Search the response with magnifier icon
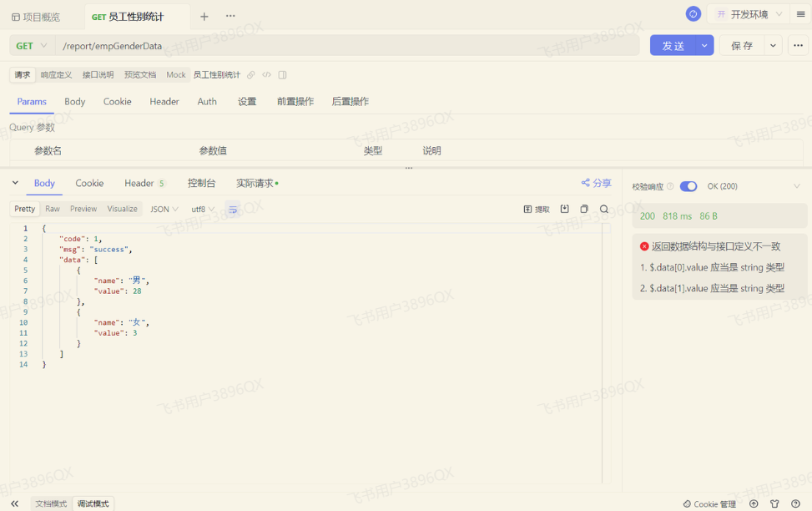Image resolution: width=812 pixels, height=511 pixels. (604, 209)
